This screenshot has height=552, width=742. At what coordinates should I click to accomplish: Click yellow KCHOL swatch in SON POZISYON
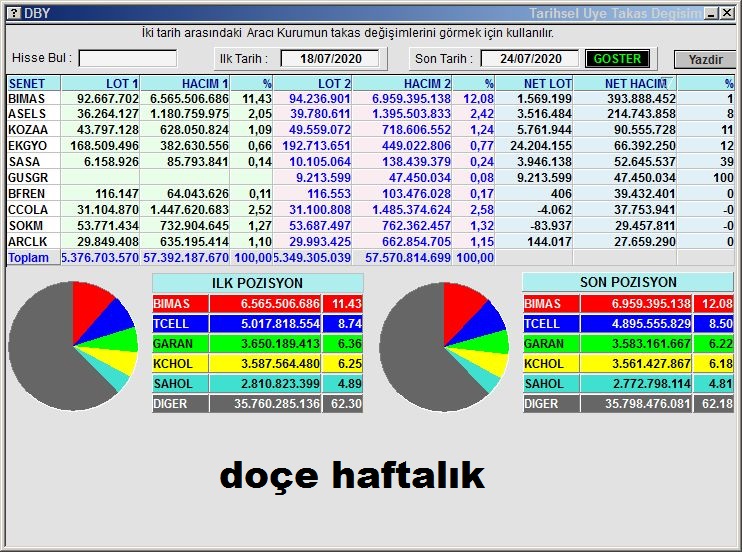(551, 364)
